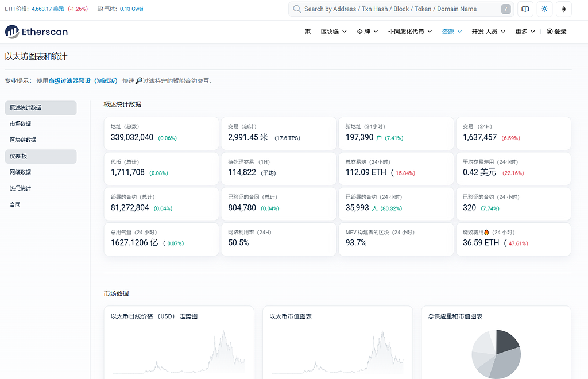Click the 0.13 Gwei gas price link
The height and width of the screenshot is (379, 588).
click(x=131, y=9)
